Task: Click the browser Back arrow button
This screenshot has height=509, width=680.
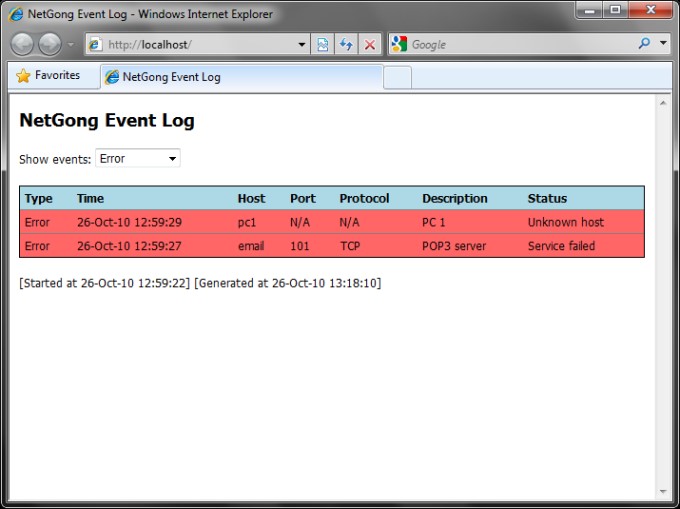Action: [22, 45]
